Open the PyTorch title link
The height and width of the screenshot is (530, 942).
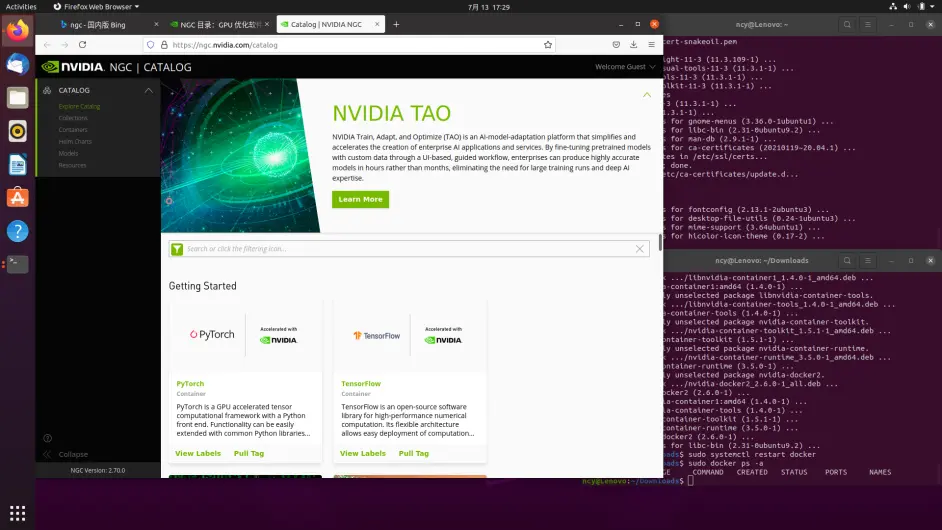[x=190, y=384]
